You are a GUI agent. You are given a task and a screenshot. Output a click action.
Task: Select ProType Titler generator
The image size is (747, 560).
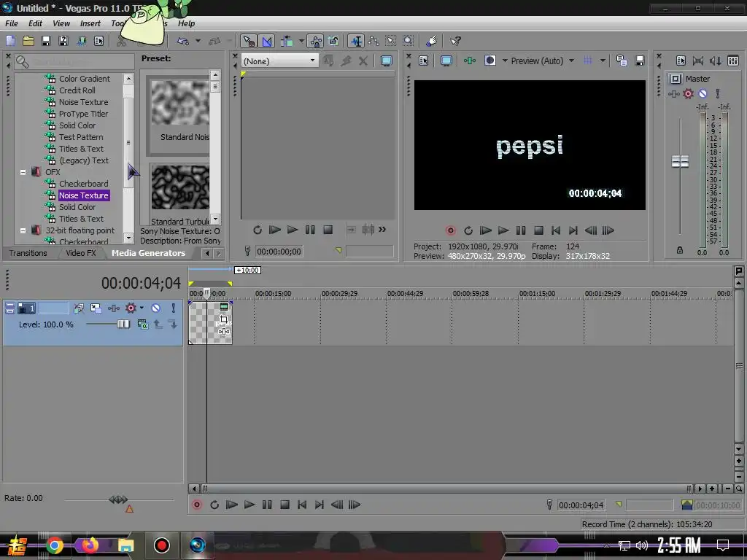tap(83, 114)
